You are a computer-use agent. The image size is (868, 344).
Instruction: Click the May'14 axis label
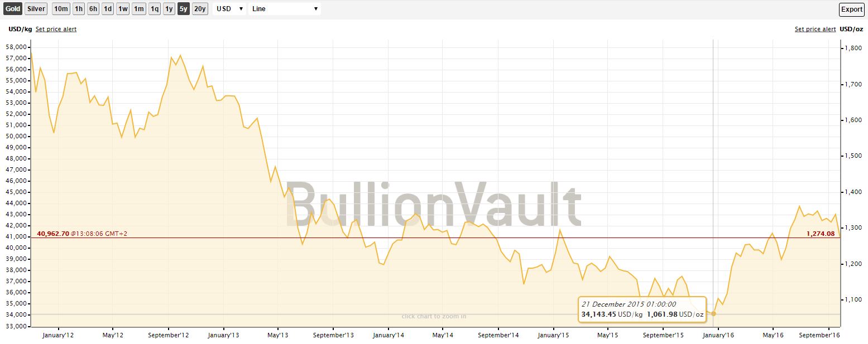443,335
